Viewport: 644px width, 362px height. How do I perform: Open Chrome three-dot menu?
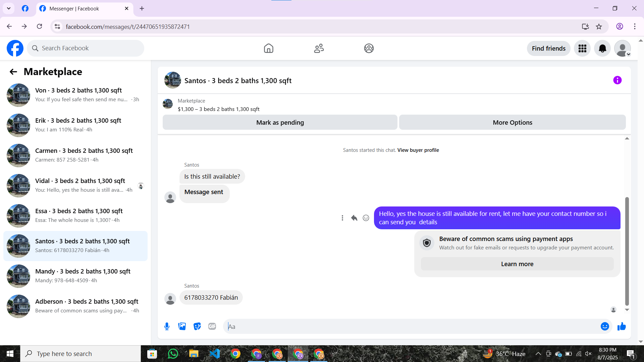click(x=635, y=26)
